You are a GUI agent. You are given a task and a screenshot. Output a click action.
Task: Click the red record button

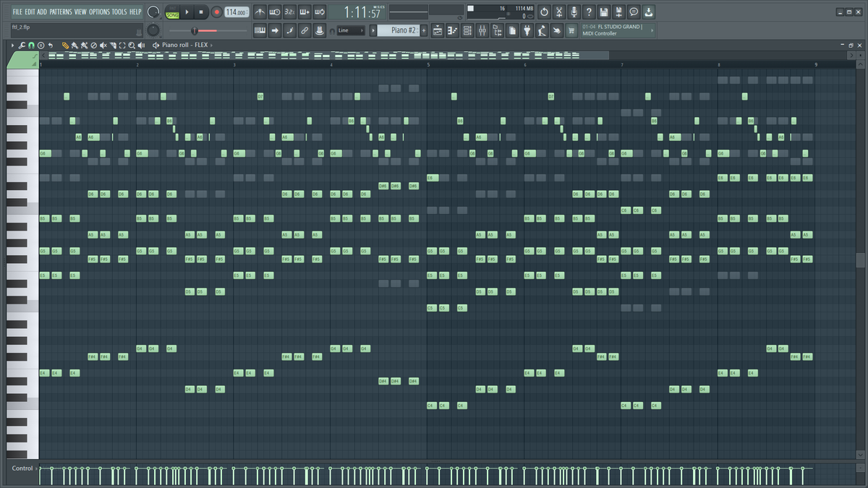[x=216, y=12]
